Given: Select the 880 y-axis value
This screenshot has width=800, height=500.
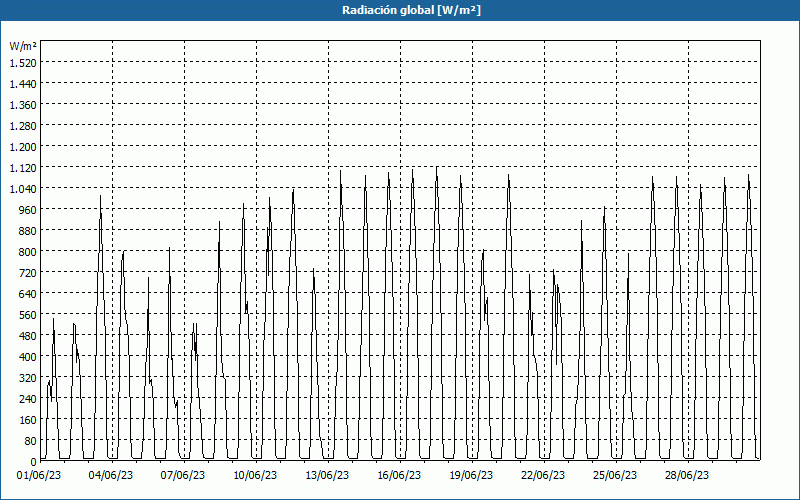Looking at the screenshot, I should [28, 231].
